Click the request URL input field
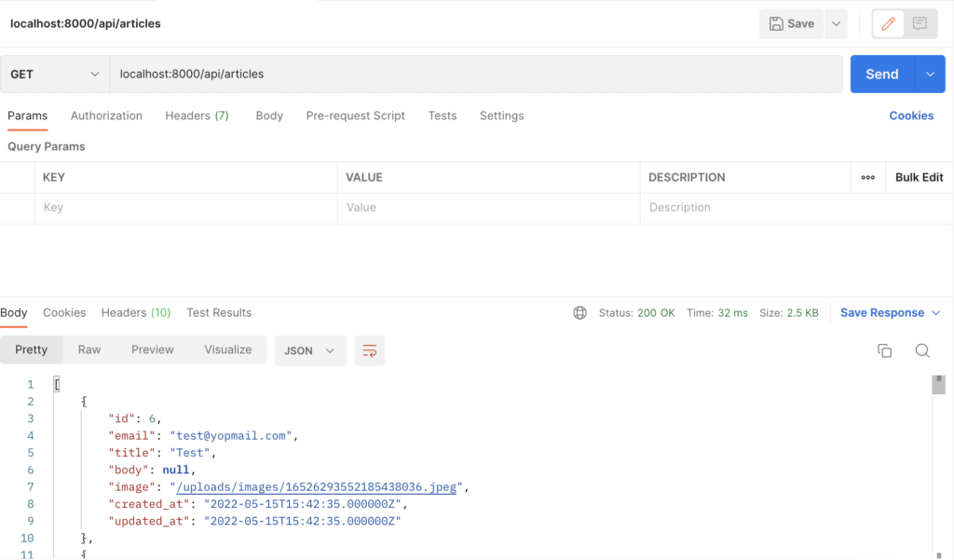This screenshot has height=560, width=954. [476, 75]
